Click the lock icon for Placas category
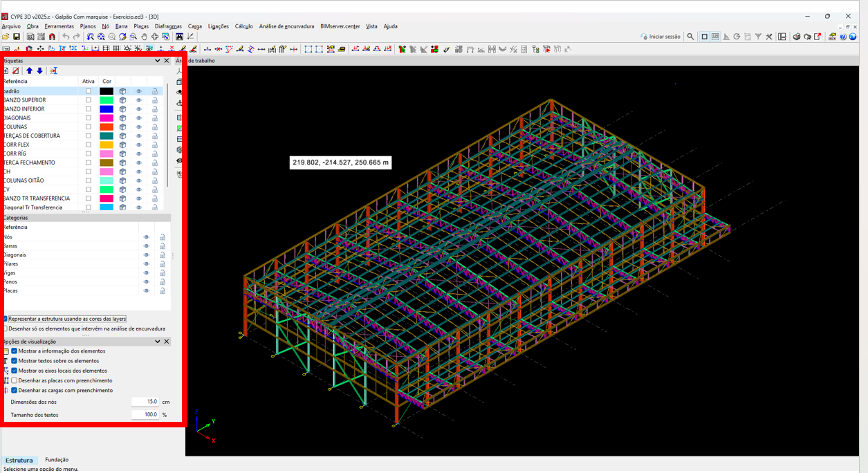The width and height of the screenshot is (868, 473). pyautogui.click(x=163, y=291)
